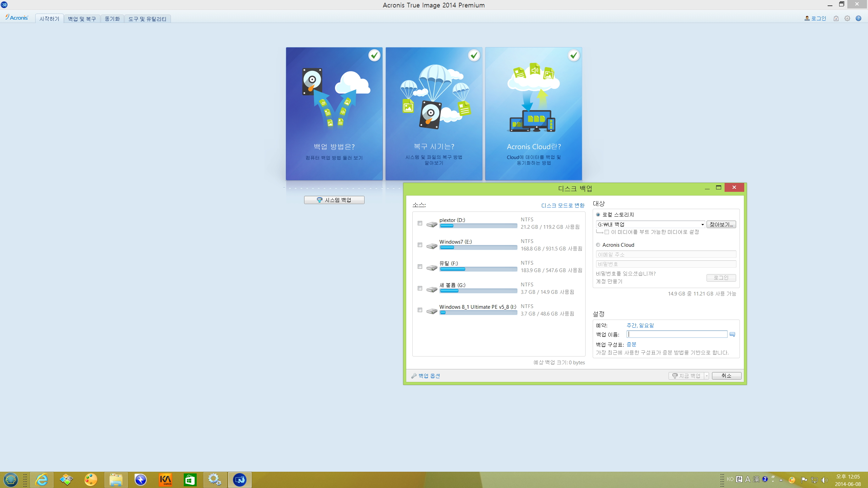
Task: Click the 유틸 (F:) usage bar
Action: pyautogui.click(x=478, y=269)
